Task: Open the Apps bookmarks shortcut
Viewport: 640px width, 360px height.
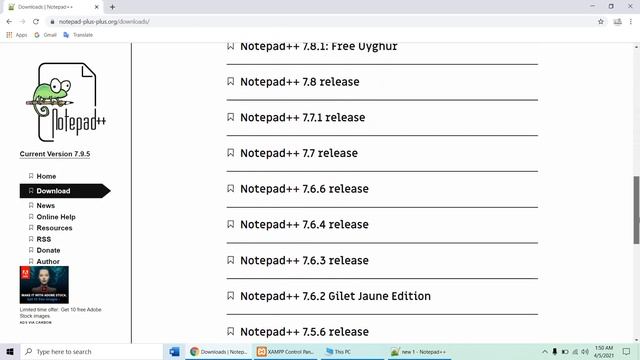Action: point(17,35)
